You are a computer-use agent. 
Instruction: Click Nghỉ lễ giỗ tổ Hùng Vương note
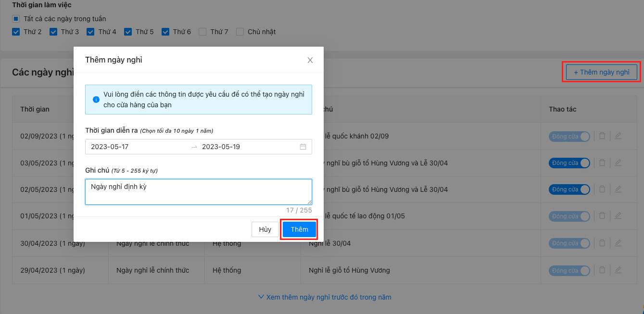click(349, 270)
